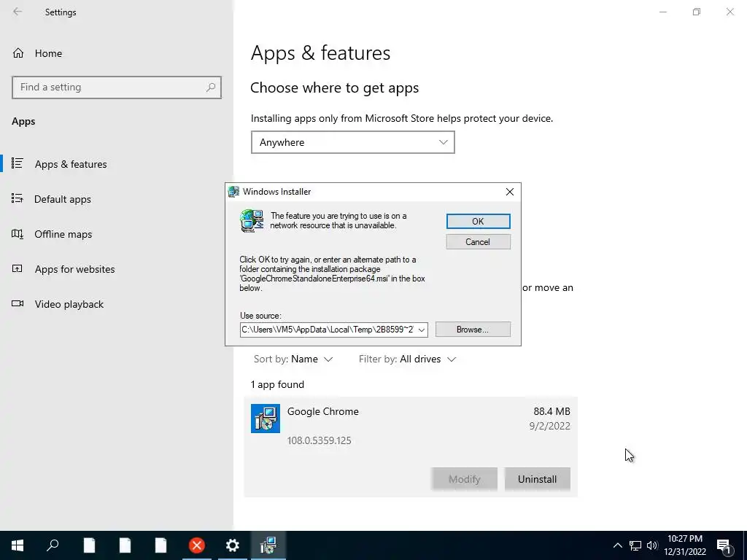The image size is (747, 560).
Task: Click the volume speaker tray icon
Action: (652, 545)
